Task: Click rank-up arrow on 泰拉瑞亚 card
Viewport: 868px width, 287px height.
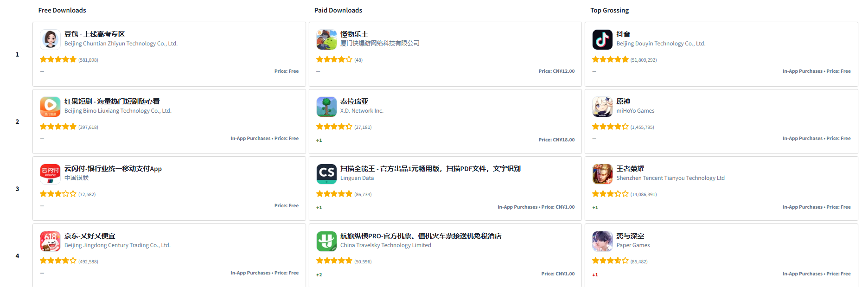Action: (319, 140)
